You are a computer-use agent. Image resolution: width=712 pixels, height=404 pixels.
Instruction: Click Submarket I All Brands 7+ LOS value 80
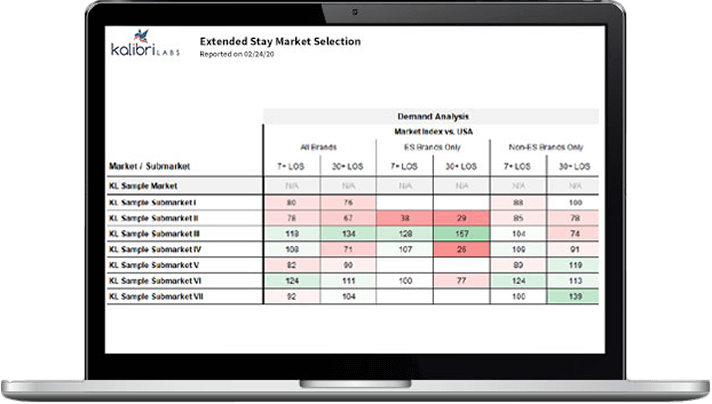(x=292, y=202)
